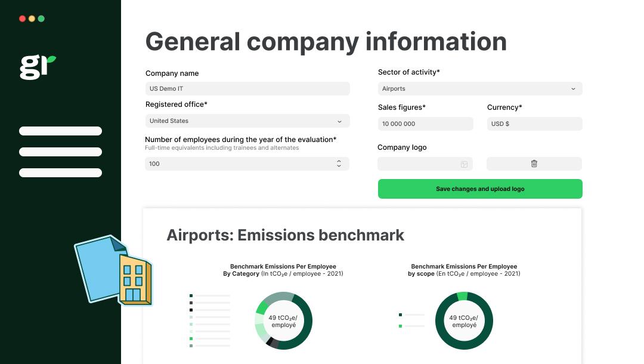644x364 pixels.
Task: Click the Sales figures input field
Action: tap(425, 124)
